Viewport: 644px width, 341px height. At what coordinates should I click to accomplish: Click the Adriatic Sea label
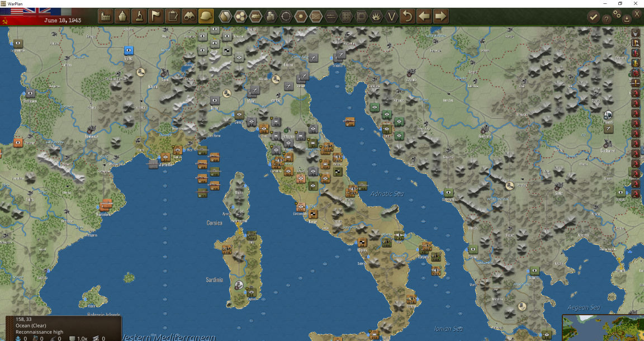pyautogui.click(x=387, y=193)
